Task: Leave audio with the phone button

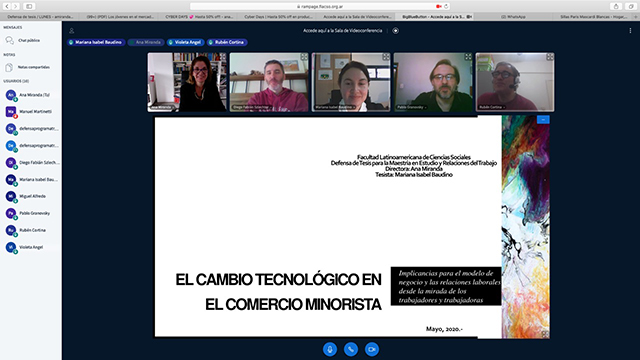Action: coord(351,349)
